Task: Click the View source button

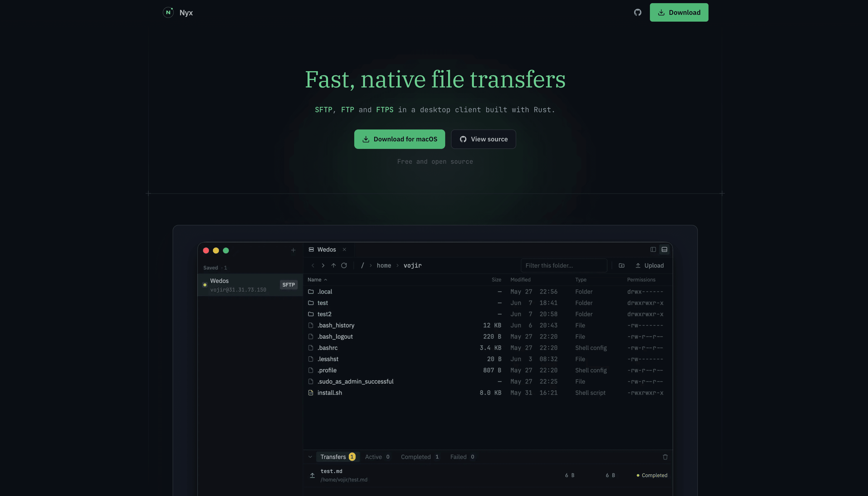Action: pyautogui.click(x=483, y=139)
